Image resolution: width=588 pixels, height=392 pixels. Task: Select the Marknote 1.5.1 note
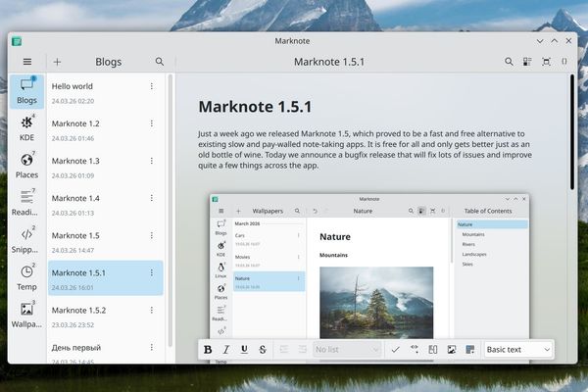point(106,278)
